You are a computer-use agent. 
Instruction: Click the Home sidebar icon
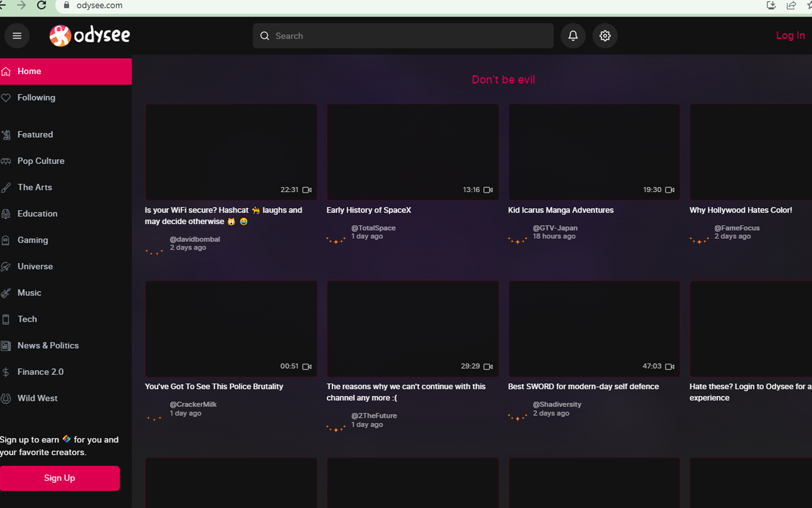point(6,71)
